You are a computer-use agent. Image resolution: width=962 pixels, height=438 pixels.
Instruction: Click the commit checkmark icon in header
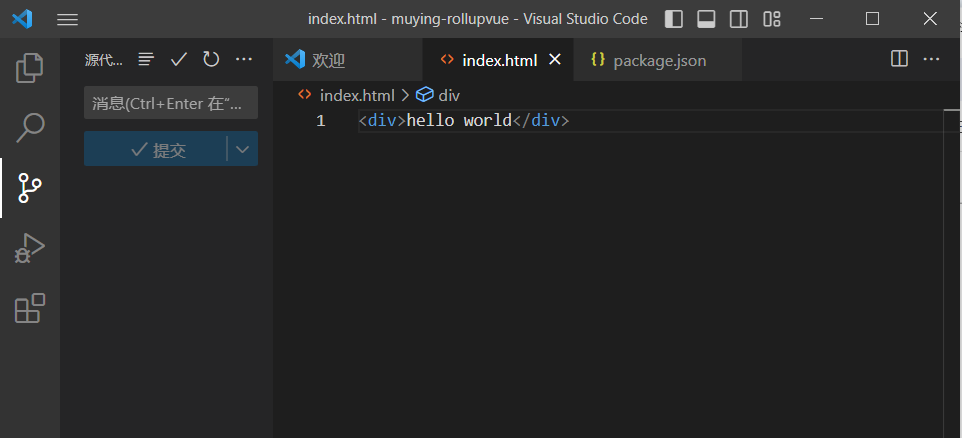click(179, 60)
